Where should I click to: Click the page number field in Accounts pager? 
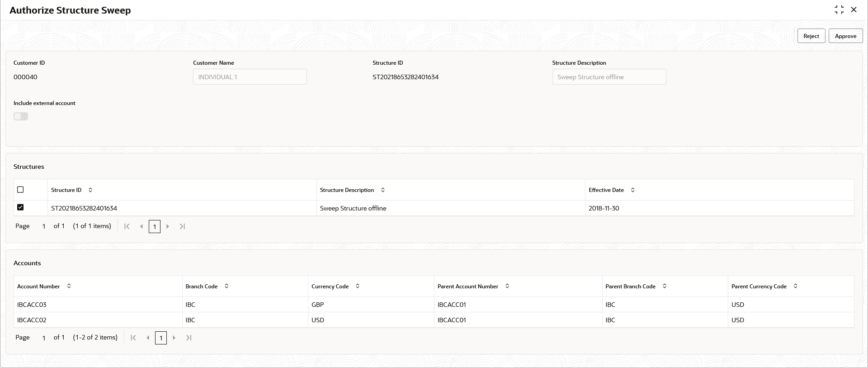tap(44, 338)
